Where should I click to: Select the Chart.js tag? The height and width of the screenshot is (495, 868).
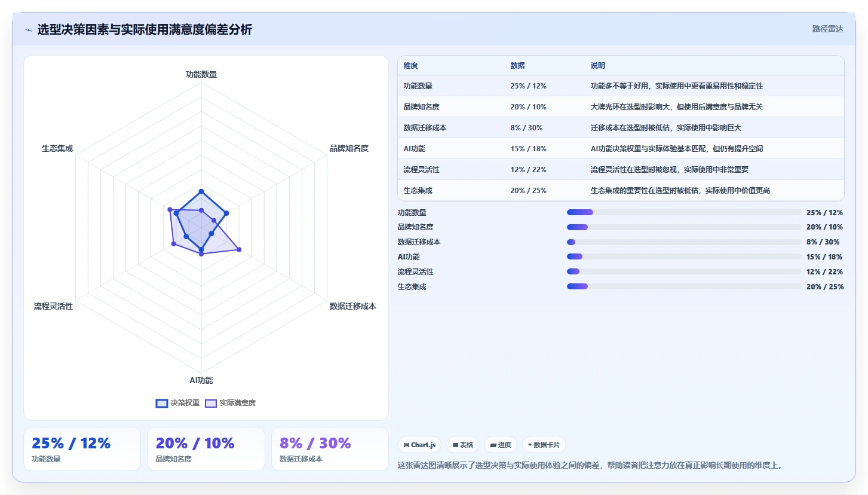coord(419,445)
